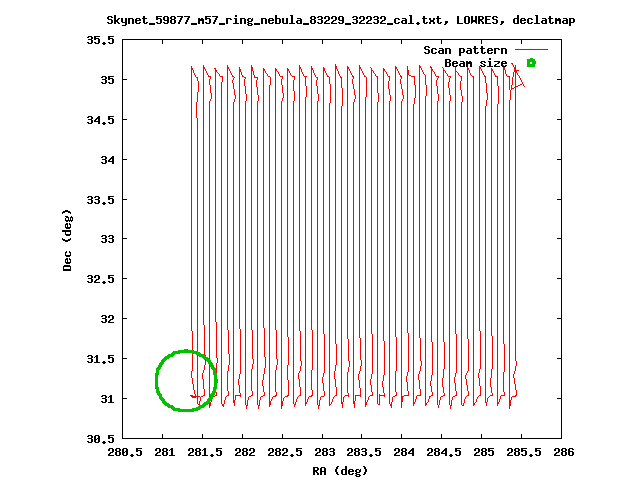Click the 32.5 Dec tick label
640x480 pixels.
click(100, 279)
